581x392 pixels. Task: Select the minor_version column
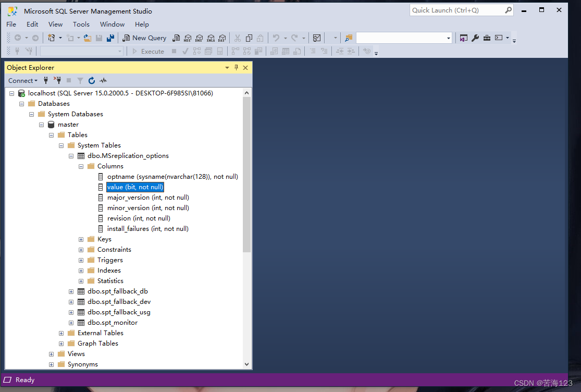(148, 208)
